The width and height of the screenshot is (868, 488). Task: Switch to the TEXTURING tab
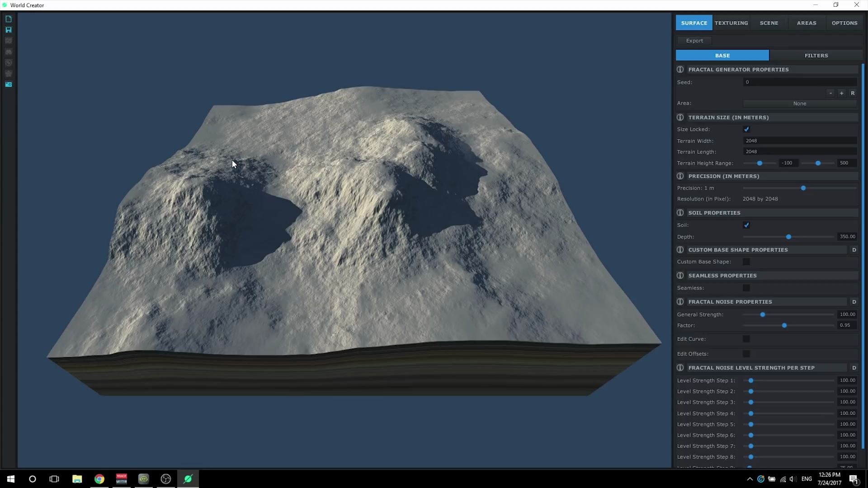(x=731, y=23)
